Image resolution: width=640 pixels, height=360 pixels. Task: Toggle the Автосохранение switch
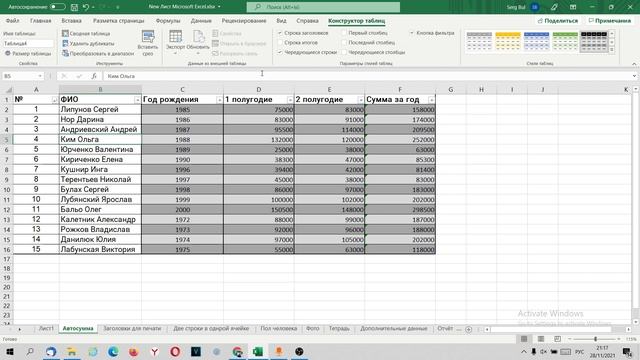click(x=58, y=7)
